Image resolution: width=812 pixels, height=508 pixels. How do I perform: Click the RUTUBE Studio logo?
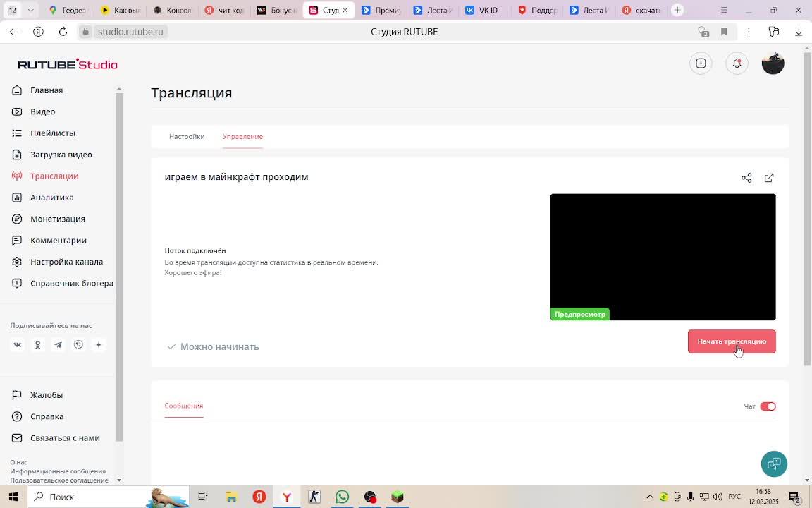click(68, 64)
